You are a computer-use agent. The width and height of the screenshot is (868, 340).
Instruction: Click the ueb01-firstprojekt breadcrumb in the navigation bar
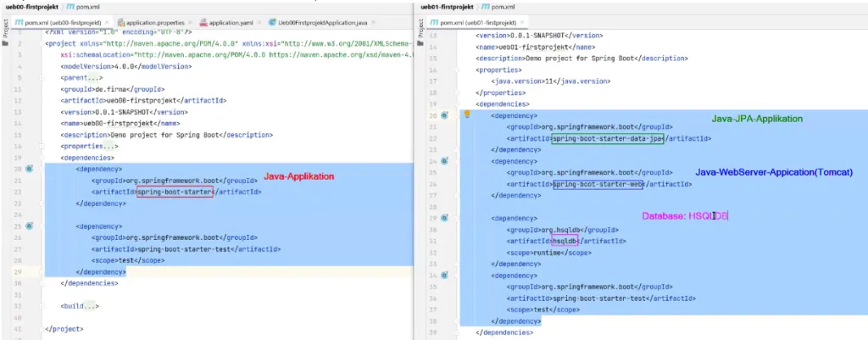coord(448,7)
